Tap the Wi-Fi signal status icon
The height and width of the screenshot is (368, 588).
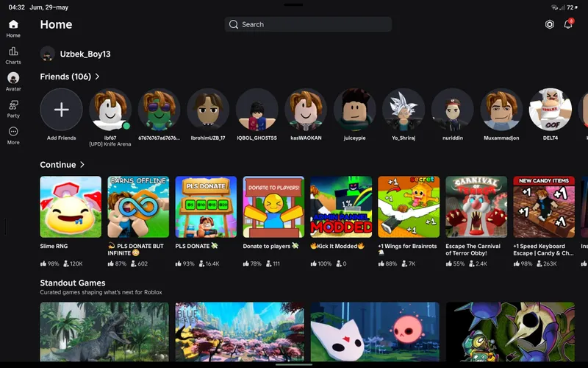pyautogui.click(x=554, y=7)
